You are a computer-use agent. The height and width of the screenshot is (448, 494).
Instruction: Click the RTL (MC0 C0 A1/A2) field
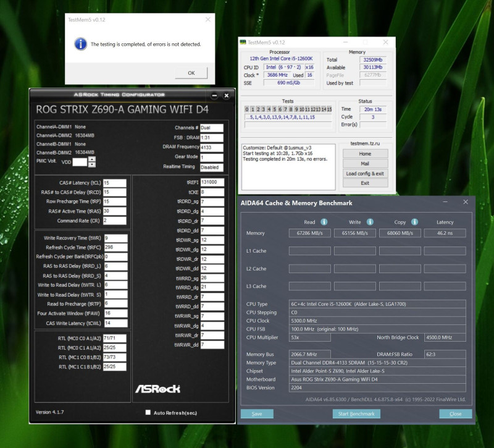pyautogui.click(x=115, y=338)
